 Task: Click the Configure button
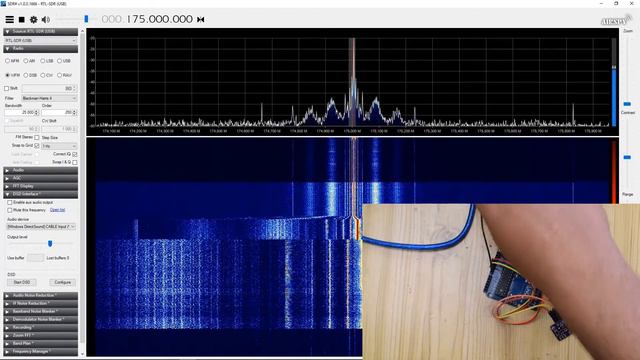[x=62, y=282]
